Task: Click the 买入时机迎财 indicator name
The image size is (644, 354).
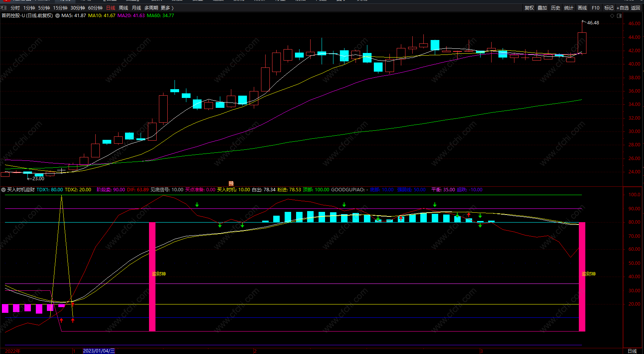Action: click(x=21, y=190)
